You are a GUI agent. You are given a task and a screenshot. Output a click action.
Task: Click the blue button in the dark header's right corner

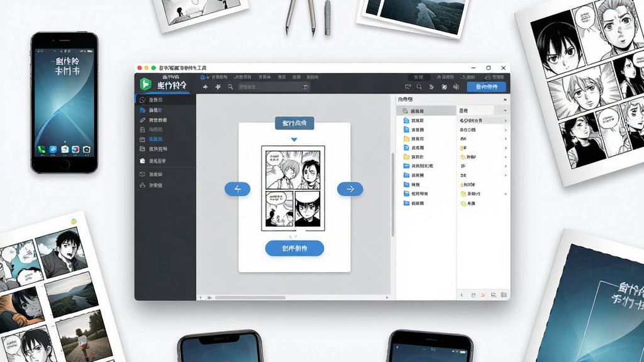pos(486,87)
